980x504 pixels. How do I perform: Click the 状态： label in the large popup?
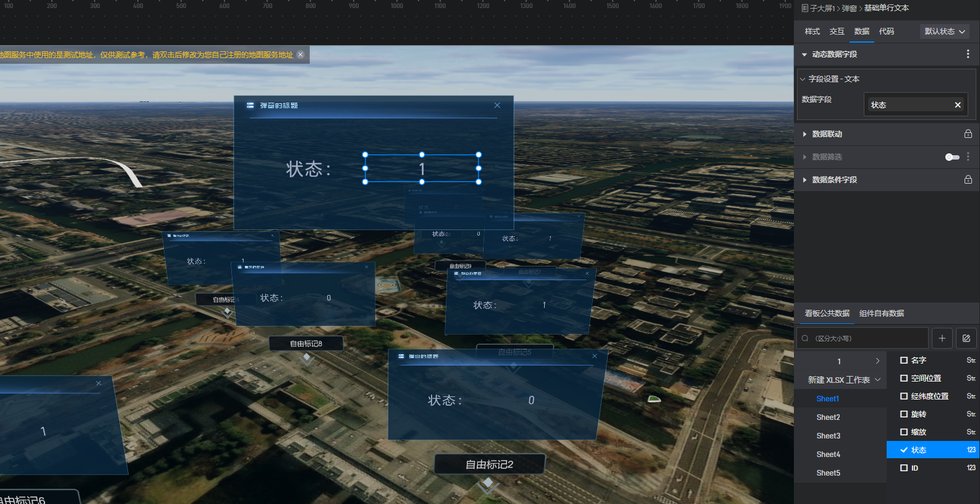(309, 169)
